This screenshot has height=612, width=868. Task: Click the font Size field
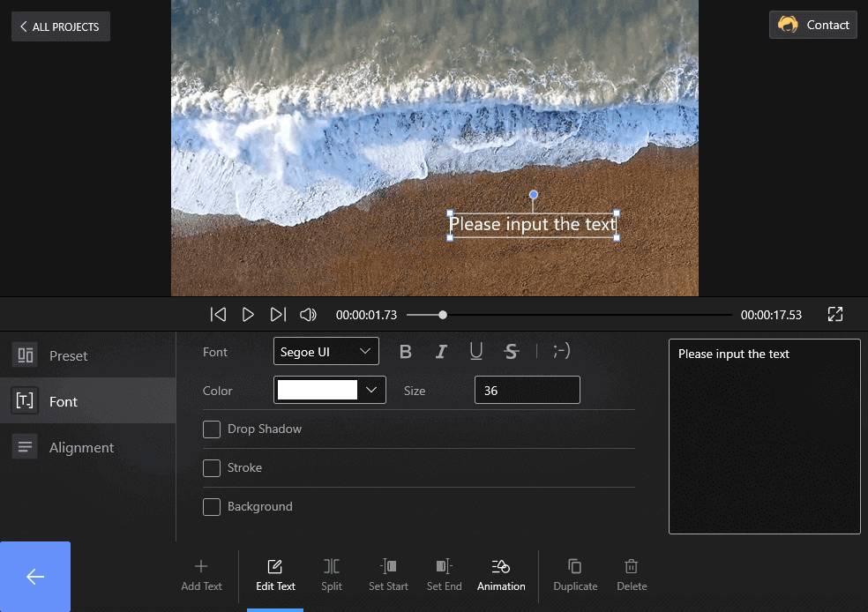pos(527,390)
